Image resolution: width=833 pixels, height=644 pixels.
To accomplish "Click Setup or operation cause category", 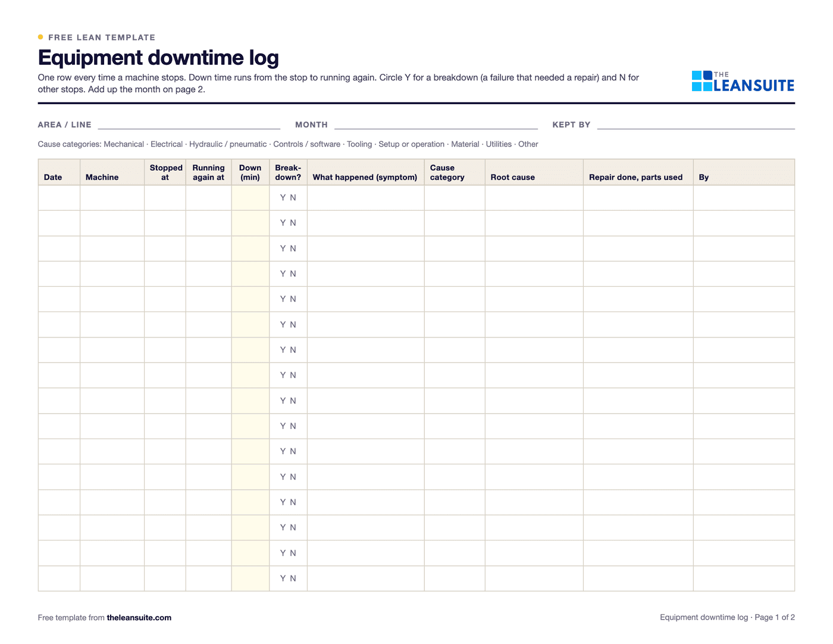I will [x=412, y=144].
